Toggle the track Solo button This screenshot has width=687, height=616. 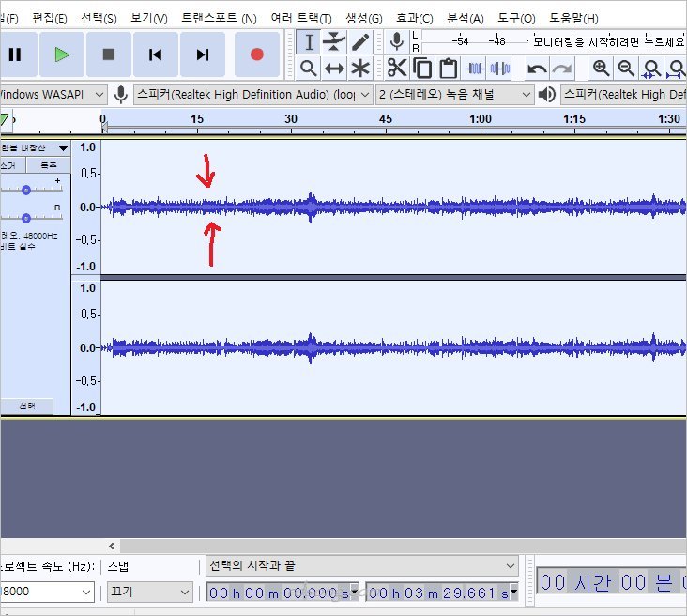47,165
